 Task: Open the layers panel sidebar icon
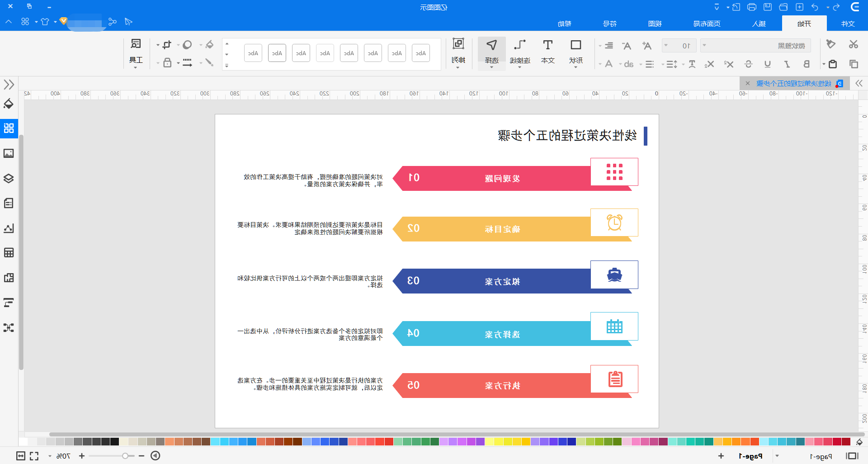9,178
